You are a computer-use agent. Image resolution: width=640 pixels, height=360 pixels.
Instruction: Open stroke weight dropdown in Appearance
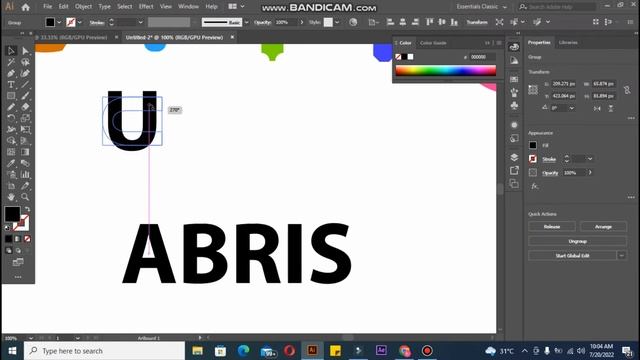click(x=590, y=159)
